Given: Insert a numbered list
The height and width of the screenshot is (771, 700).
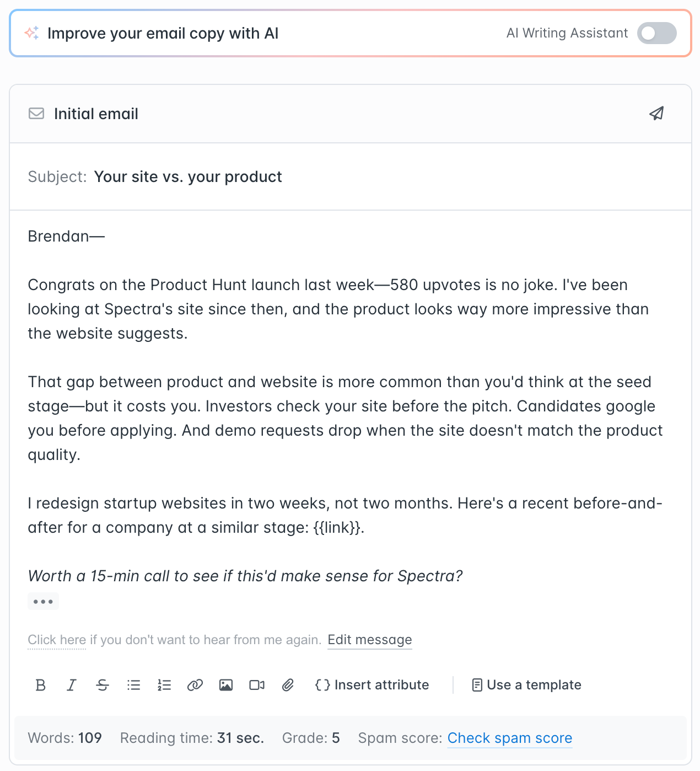Looking at the screenshot, I should [164, 685].
